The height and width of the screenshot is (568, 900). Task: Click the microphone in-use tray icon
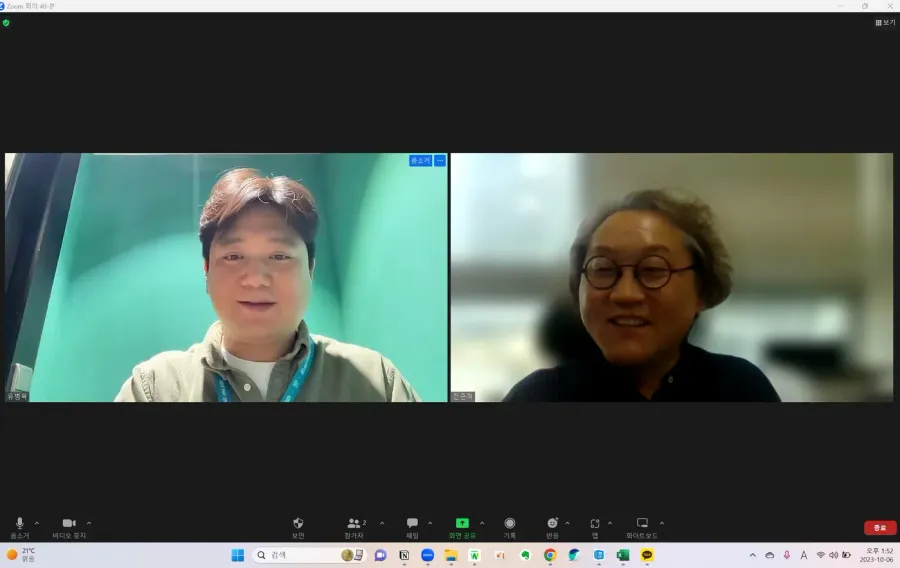[786, 555]
